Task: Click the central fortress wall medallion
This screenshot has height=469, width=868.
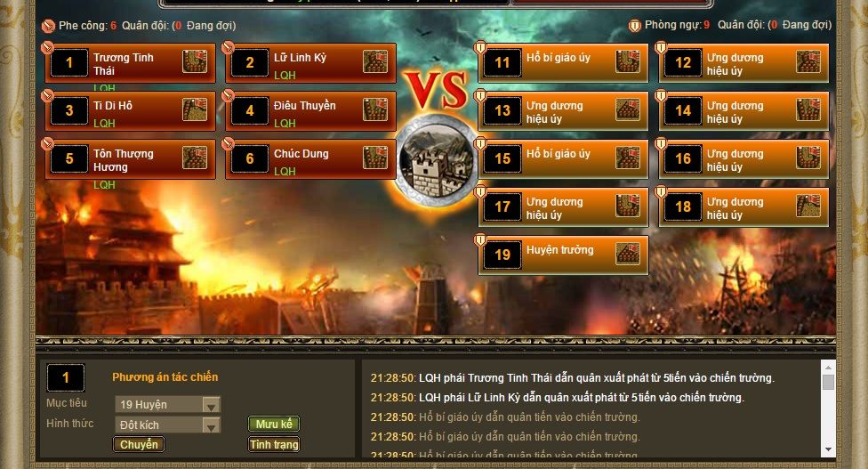Action: (x=437, y=160)
